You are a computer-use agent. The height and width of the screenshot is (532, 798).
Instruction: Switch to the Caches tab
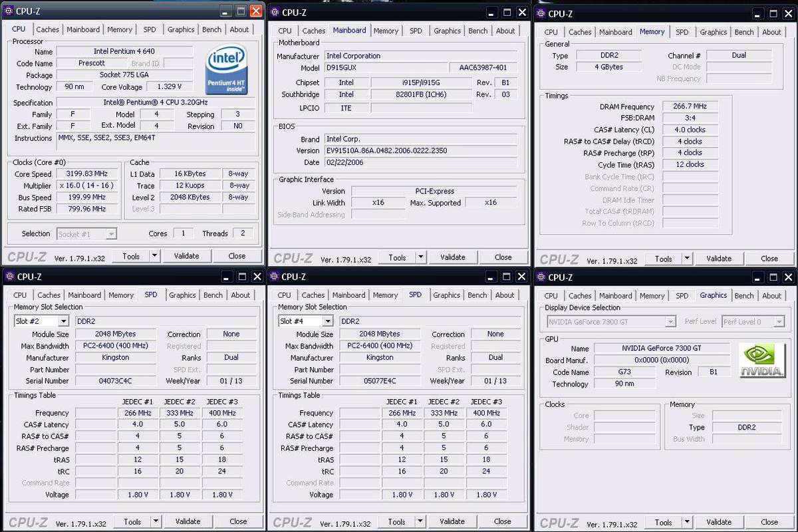tap(47, 29)
